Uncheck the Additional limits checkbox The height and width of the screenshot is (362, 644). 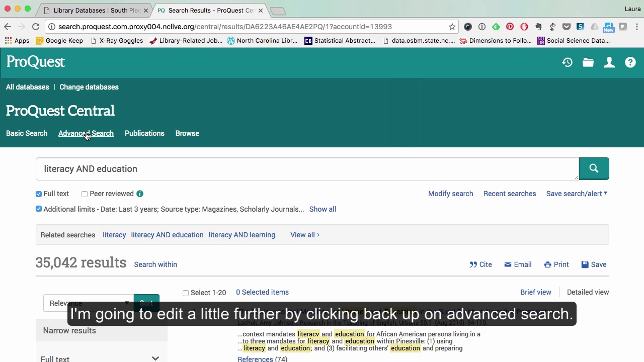click(x=39, y=209)
